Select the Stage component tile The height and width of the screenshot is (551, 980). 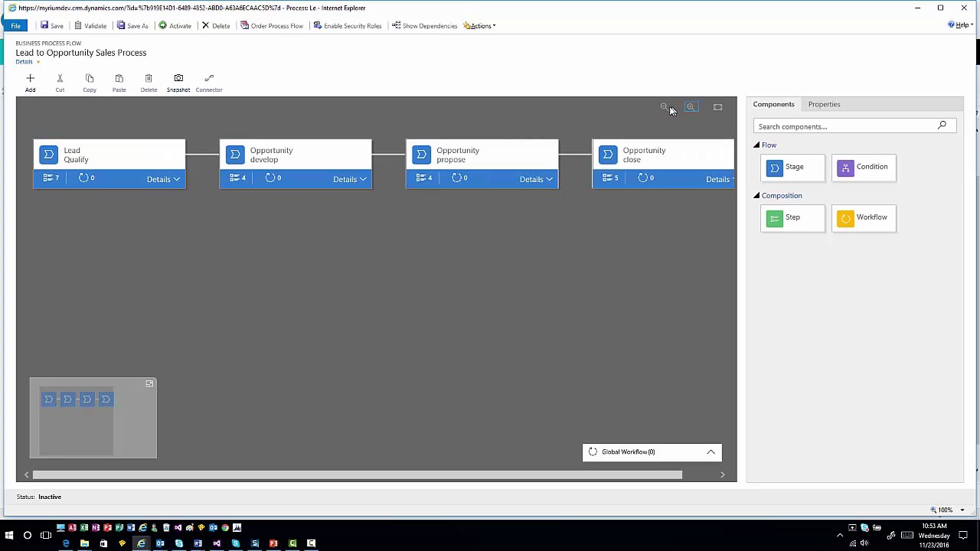pos(792,168)
